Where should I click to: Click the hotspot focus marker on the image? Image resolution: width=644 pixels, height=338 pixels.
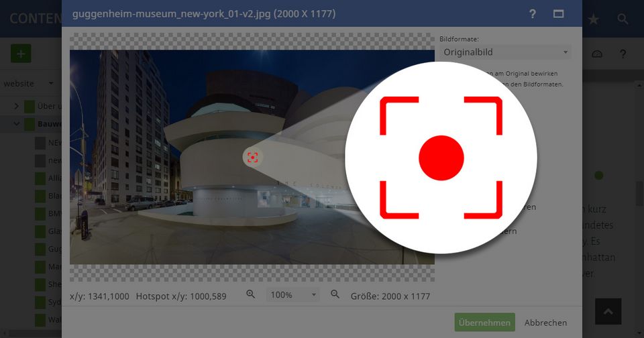click(x=252, y=158)
